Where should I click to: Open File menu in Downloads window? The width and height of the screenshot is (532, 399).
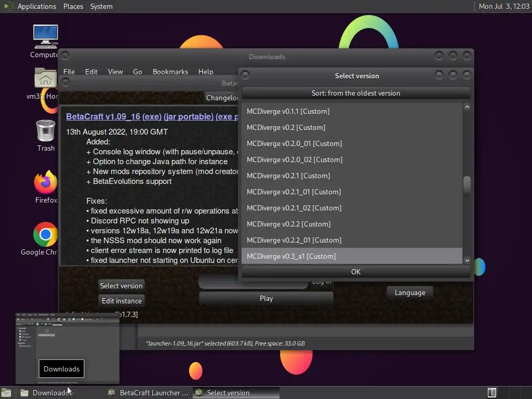click(69, 72)
